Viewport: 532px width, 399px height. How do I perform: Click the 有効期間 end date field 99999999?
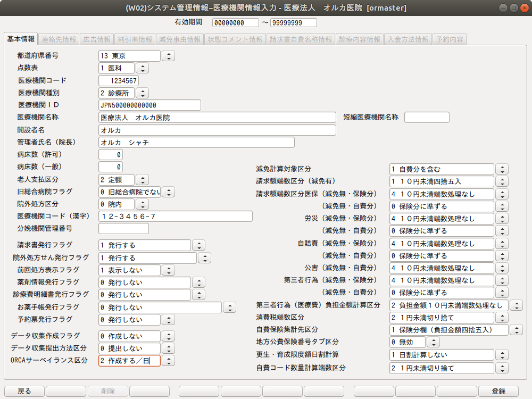click(x=294, y=23)
